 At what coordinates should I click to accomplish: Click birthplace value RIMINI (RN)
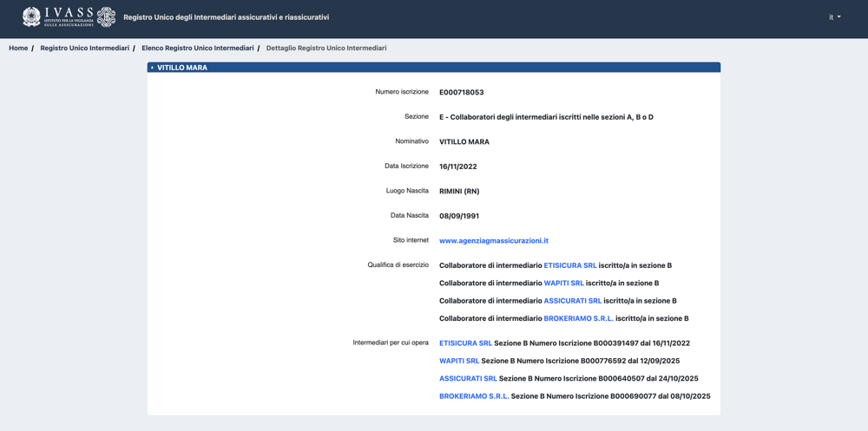pos(459,192)
